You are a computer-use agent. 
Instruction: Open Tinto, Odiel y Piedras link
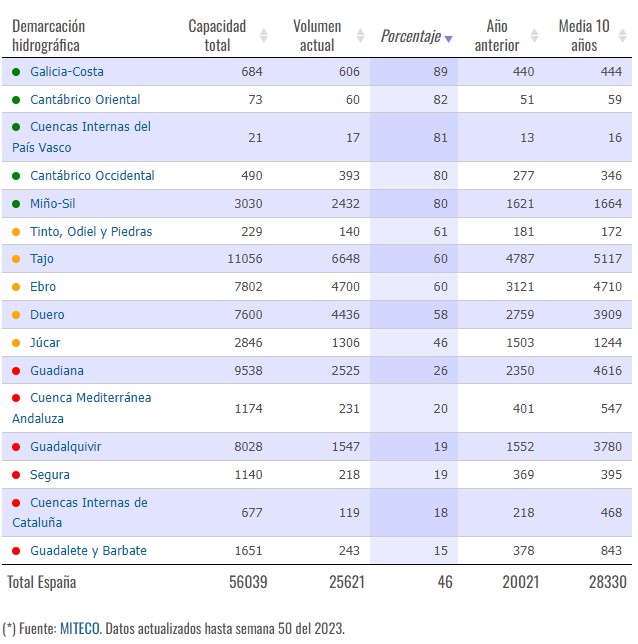91,232
